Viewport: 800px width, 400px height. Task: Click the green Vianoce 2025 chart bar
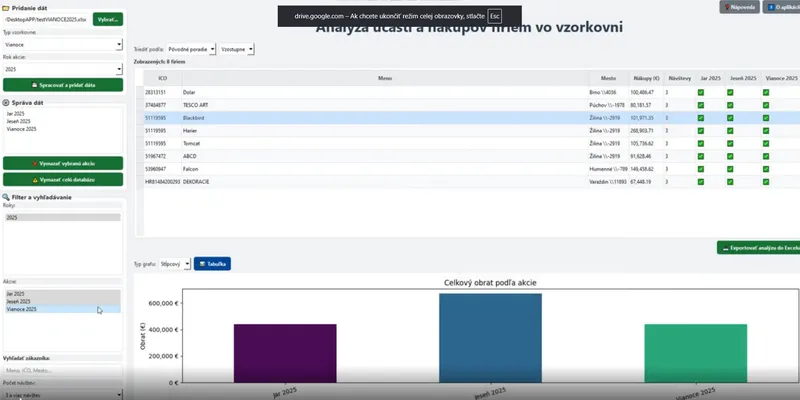pos(695,353)
